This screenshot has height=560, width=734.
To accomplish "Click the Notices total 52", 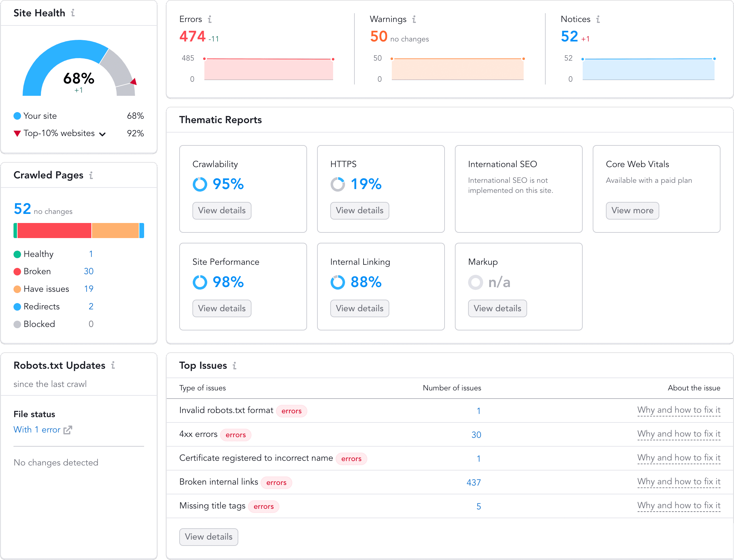I will [x=569, y=36].
